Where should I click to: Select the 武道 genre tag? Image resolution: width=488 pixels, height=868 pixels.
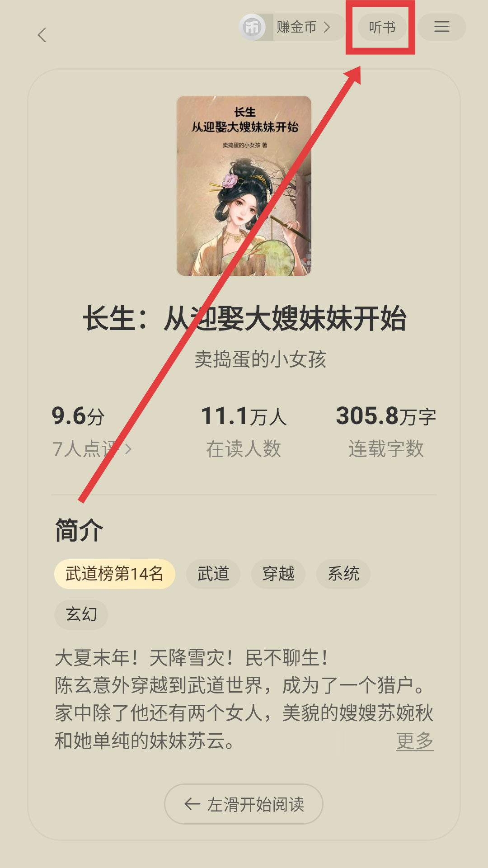(213, 574)
